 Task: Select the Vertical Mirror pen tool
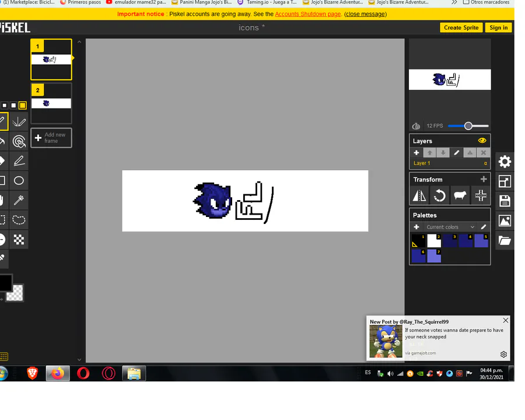tap(19, 121)
